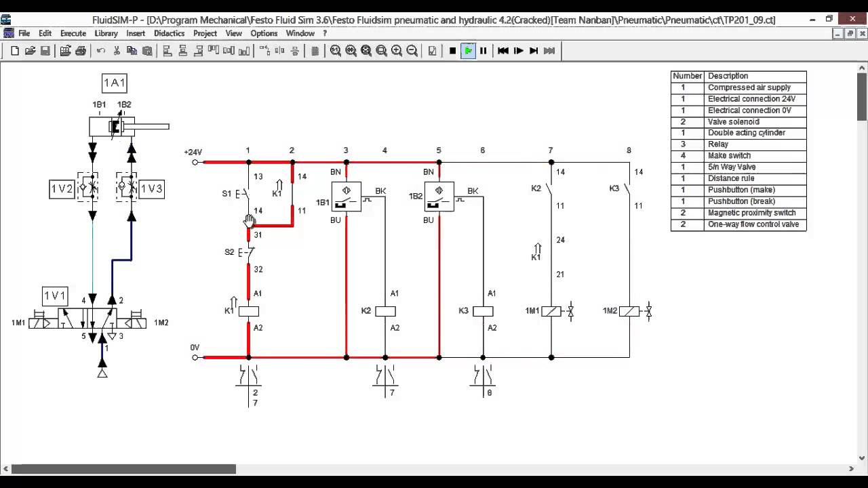Undo last action with Undo icon
The image size is (868, 488).
pos(101,50)
